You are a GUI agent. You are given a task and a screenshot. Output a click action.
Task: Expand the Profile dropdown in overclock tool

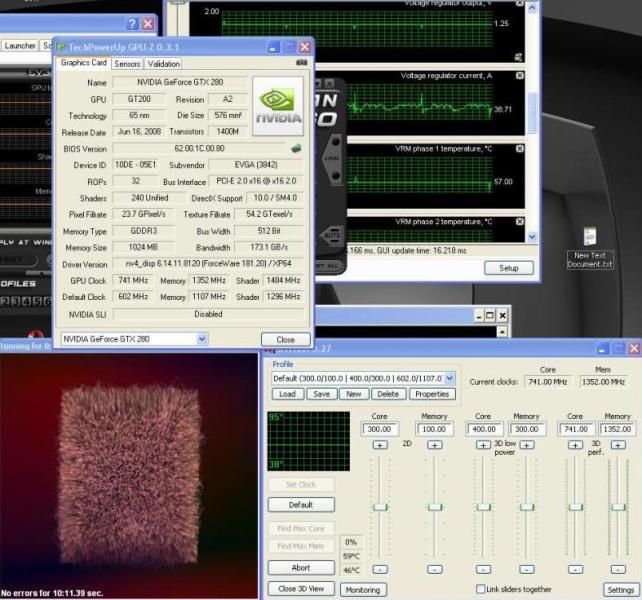449,378
